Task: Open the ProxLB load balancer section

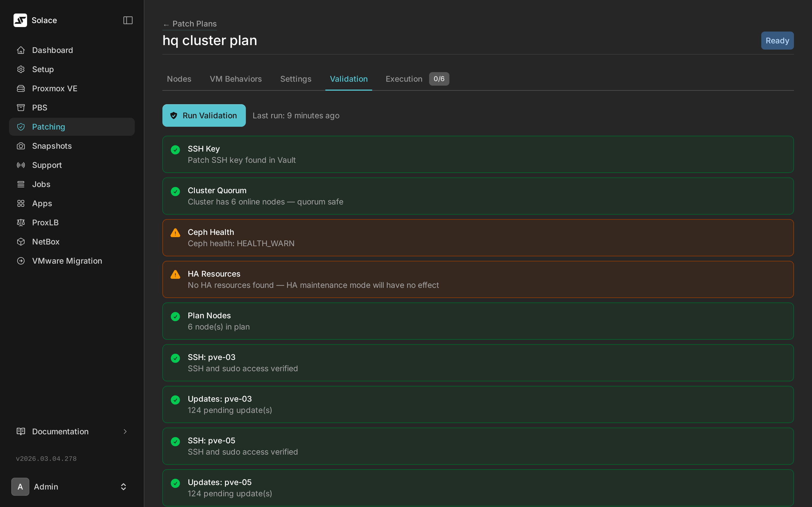Action: click(45, 222)
